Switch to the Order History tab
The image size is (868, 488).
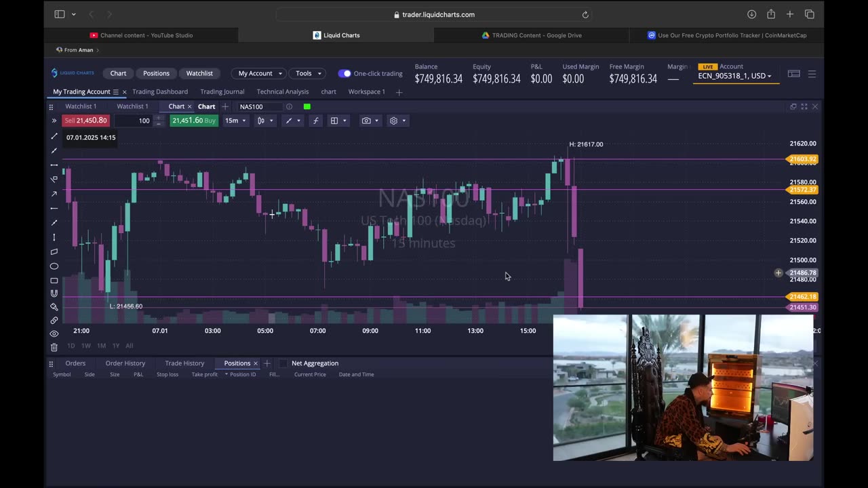tap(125, 363)
